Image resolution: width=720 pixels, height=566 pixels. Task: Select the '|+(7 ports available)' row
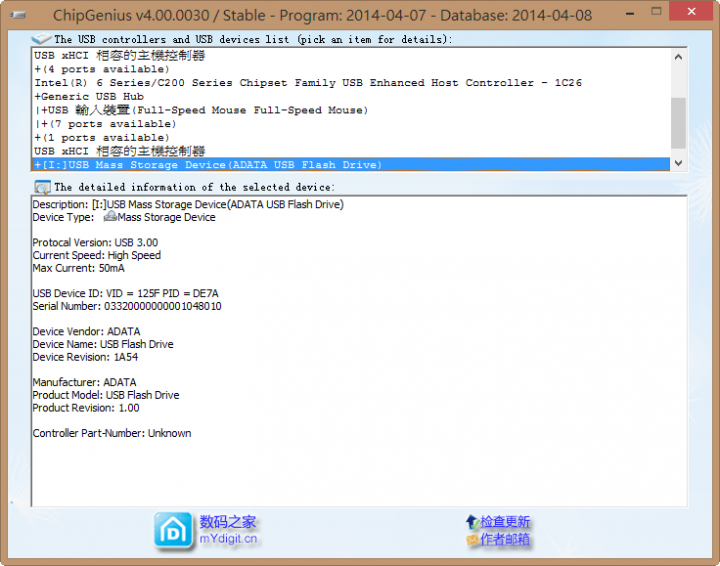pyautogui.click(x=351, y=124)
